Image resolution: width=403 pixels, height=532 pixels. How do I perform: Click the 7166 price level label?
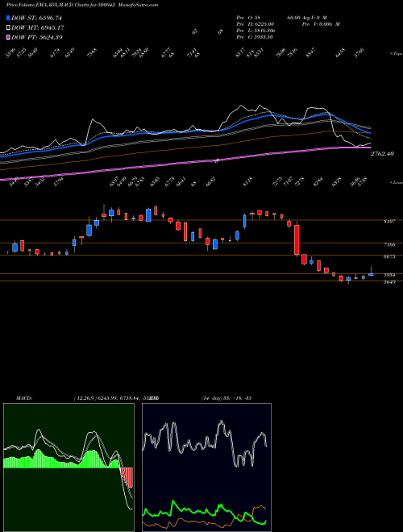[x=389, y=244]
